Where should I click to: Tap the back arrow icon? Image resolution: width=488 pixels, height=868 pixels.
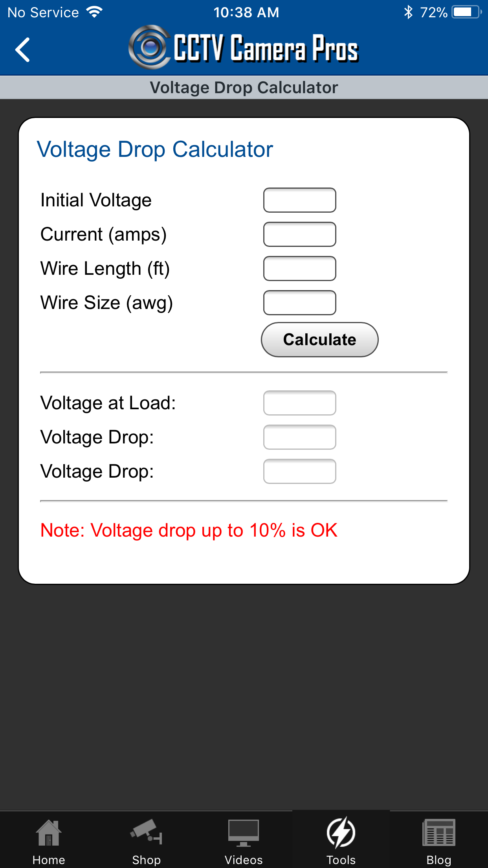[23, 50]
